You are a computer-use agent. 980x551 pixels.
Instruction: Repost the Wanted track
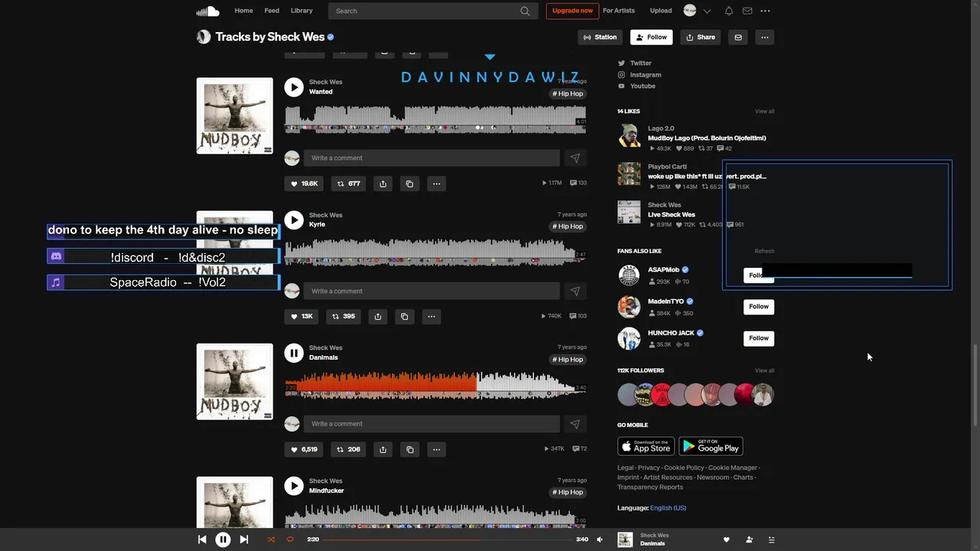pyautogui.click(x=348, y=184)
